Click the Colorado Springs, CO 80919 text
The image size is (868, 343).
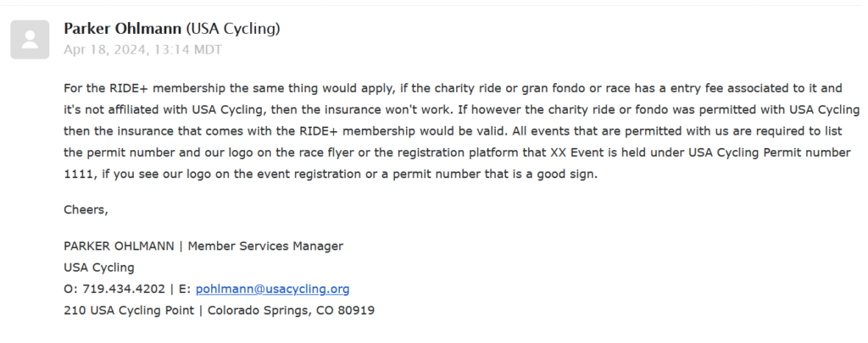(x=292, y=310)
